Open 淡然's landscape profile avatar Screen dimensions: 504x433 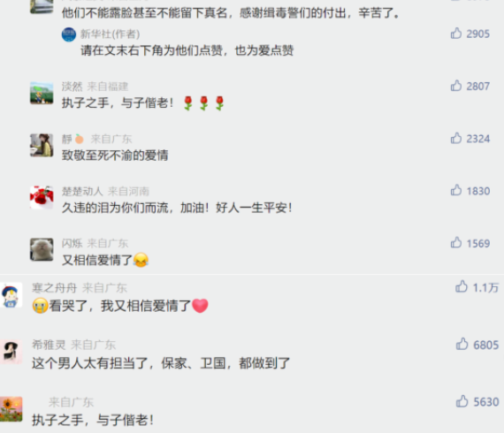click(42, 93)
